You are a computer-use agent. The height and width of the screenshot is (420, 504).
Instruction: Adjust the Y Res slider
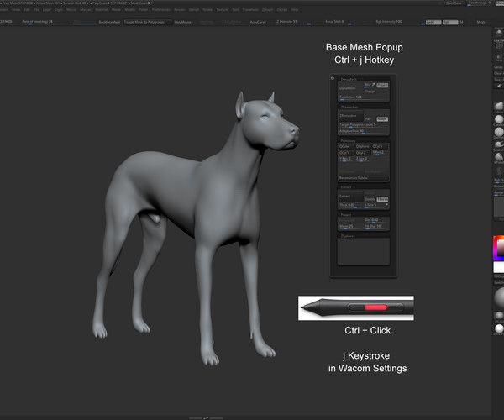[x=346, y=159]
